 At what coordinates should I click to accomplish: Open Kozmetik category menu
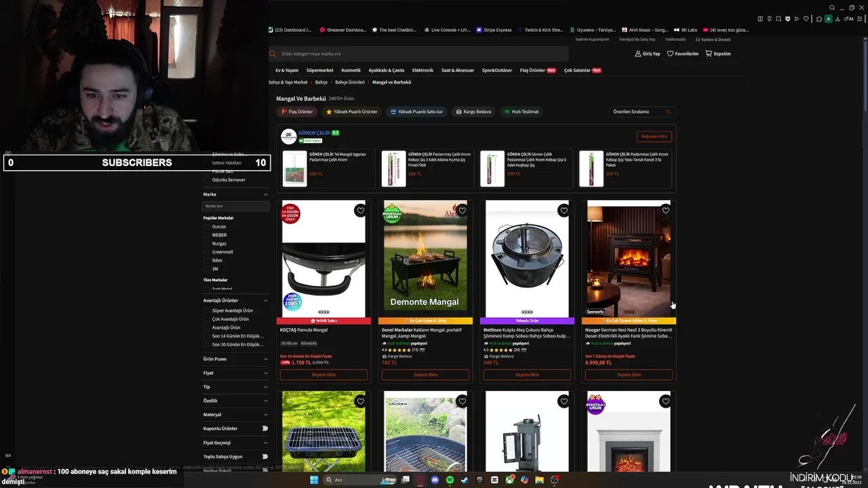(351, 70)
